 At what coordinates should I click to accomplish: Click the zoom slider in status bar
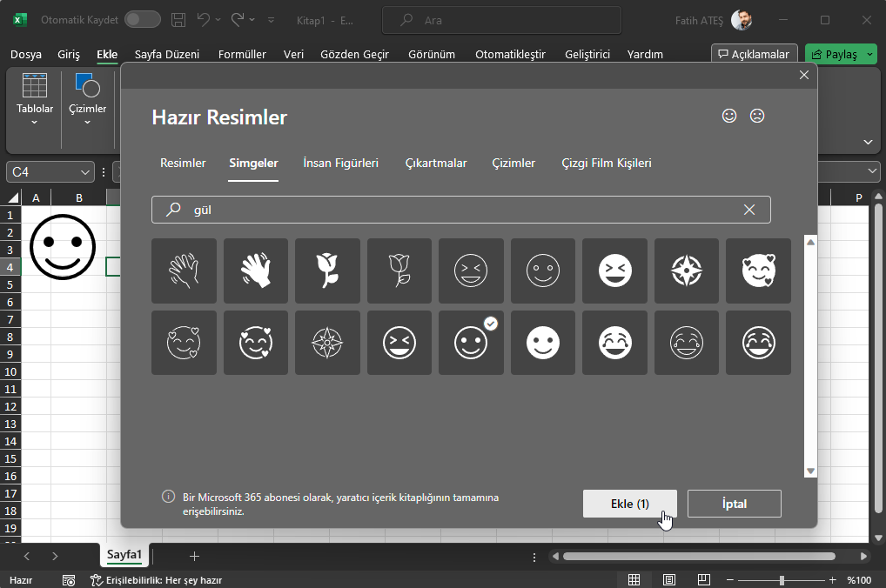782,580
